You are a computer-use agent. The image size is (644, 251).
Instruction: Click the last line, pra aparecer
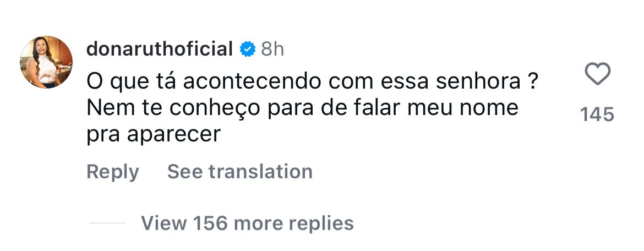(154, 134)
